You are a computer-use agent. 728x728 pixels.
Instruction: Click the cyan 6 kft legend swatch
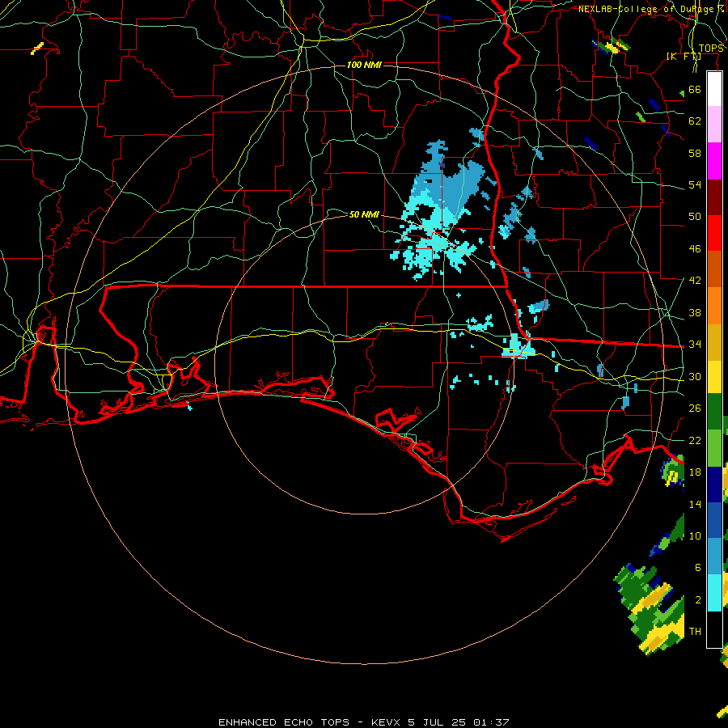pyautogui.click(x=714, y=593)
